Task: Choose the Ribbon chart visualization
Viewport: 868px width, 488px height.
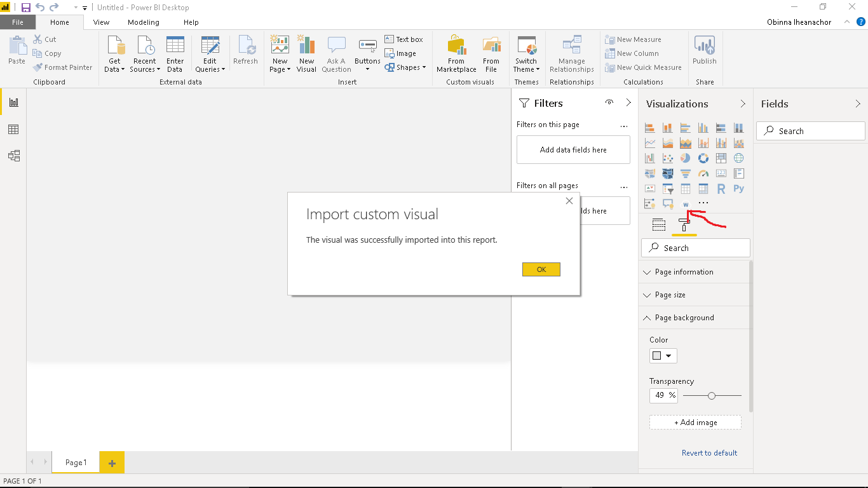Action: [738, 143]
